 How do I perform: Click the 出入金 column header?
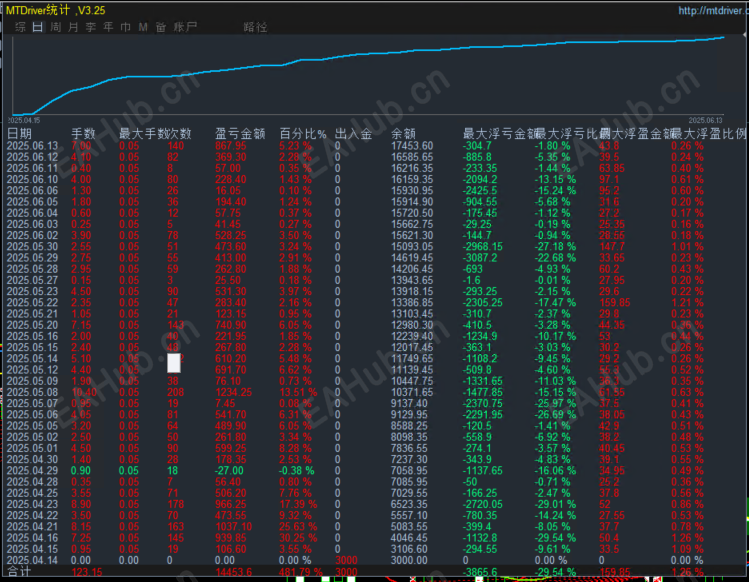click(353, 134)
